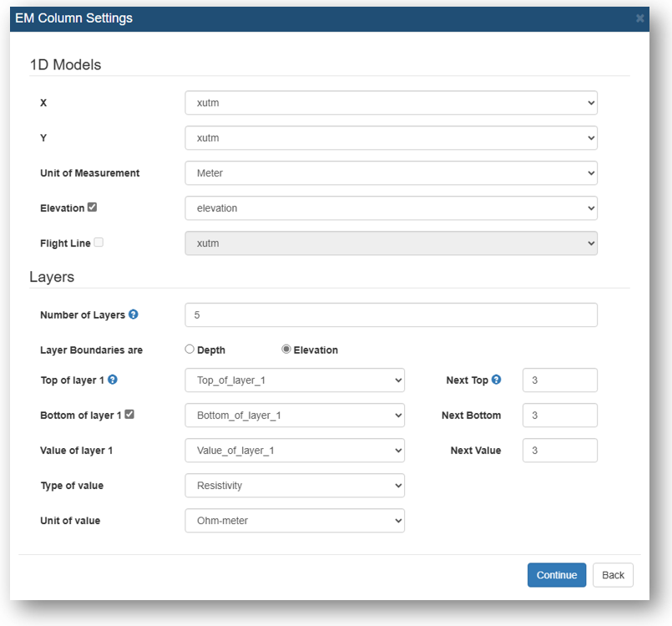This screenshot has height=626, width=672.
Task: Select the Depth radio button
Action: pyautogui.click(x=189, y=349)
